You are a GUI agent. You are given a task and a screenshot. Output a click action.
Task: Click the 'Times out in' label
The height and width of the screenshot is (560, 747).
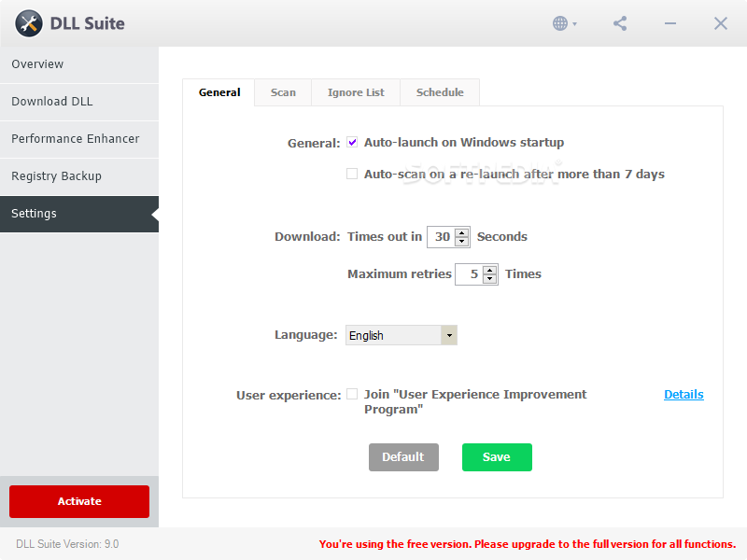(x=385, y=237)
